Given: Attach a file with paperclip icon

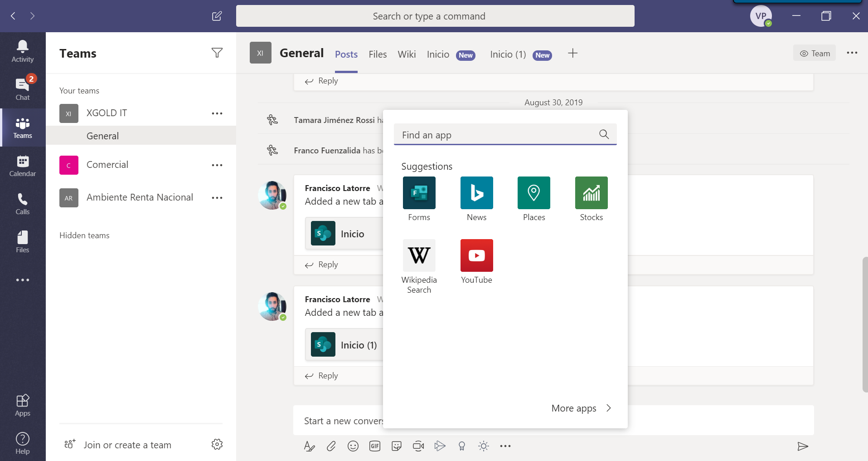Looking at the screenshot, I should (331, 446).
